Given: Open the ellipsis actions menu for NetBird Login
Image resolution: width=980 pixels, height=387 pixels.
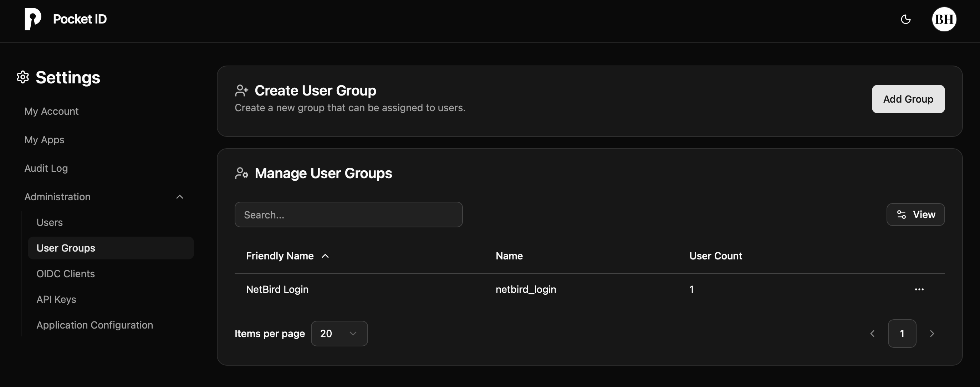Looking at the screenshot, I should point(919,289).
